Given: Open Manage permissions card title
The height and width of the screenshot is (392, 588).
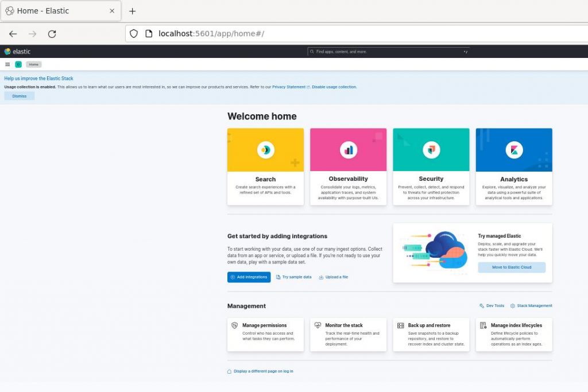Looking at the screenshot, I should (x=264, y=325).
